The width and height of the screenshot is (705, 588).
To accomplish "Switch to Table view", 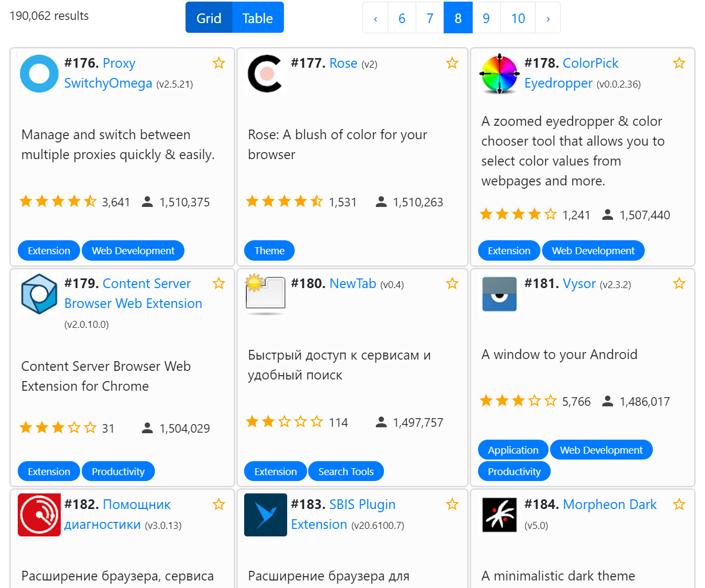I will [258, 18].
